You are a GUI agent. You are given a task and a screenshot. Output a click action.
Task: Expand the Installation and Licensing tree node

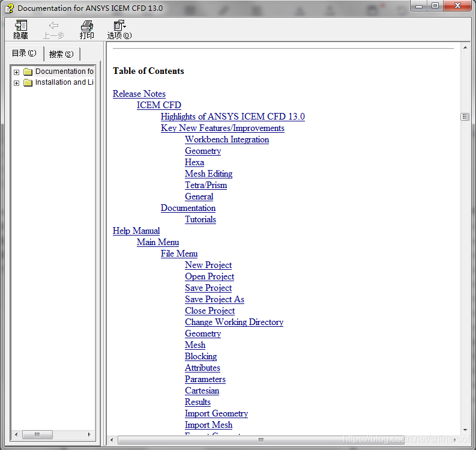(16, 83)
